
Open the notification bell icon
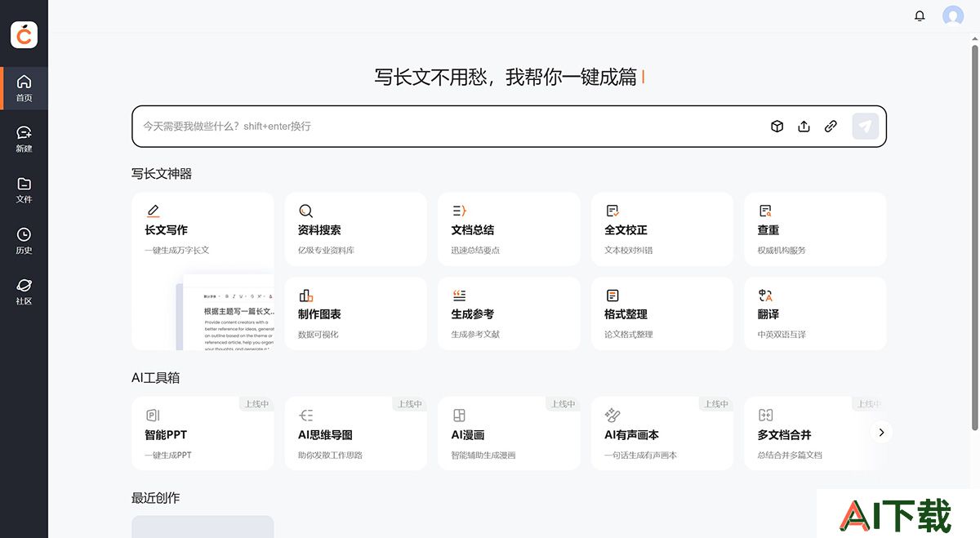coord(920,16)
